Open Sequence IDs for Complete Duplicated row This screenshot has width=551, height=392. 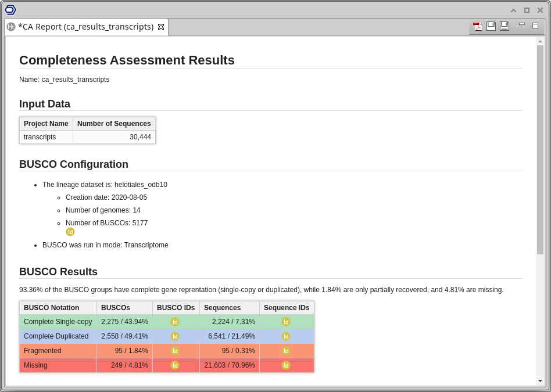(286, 336)
